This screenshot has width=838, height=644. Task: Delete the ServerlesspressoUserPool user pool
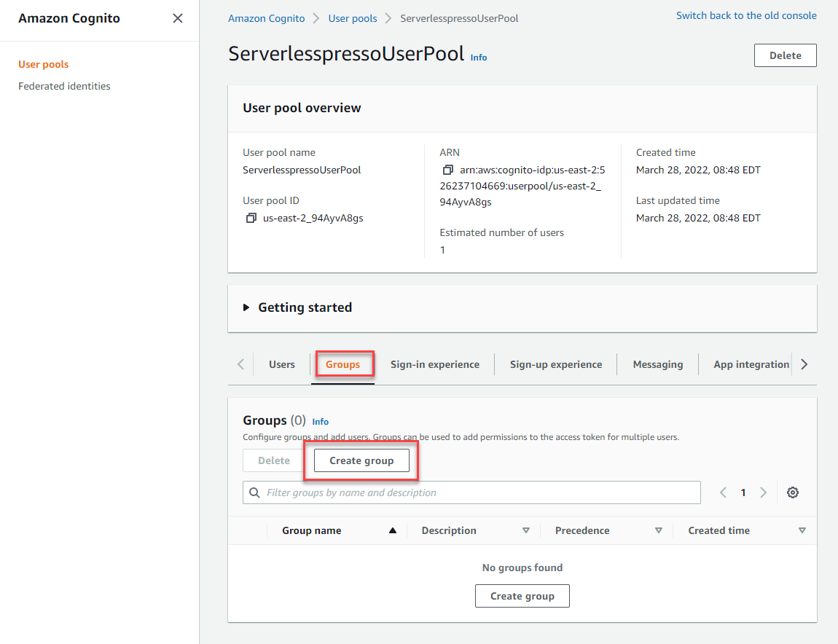(x=785, y=55)
